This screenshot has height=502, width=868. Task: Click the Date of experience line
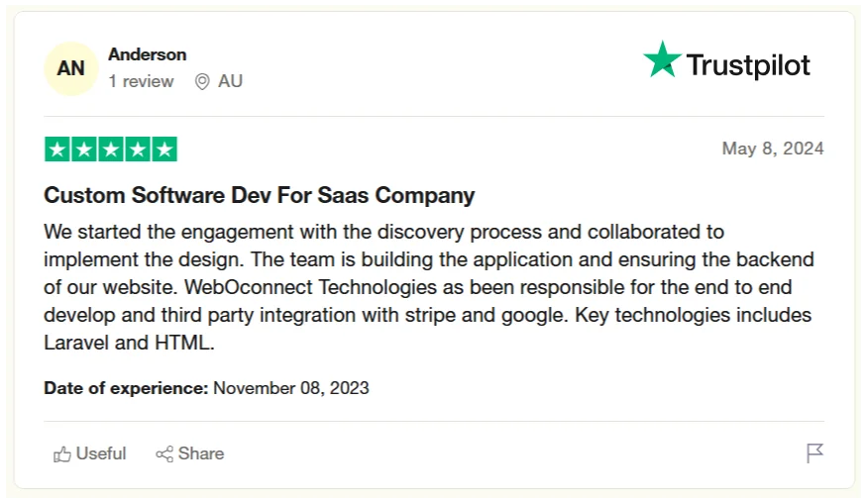206,388
